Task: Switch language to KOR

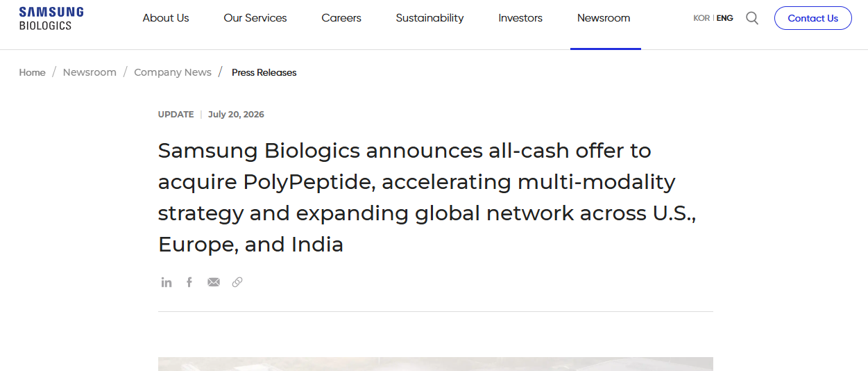Action: (701, 18)
